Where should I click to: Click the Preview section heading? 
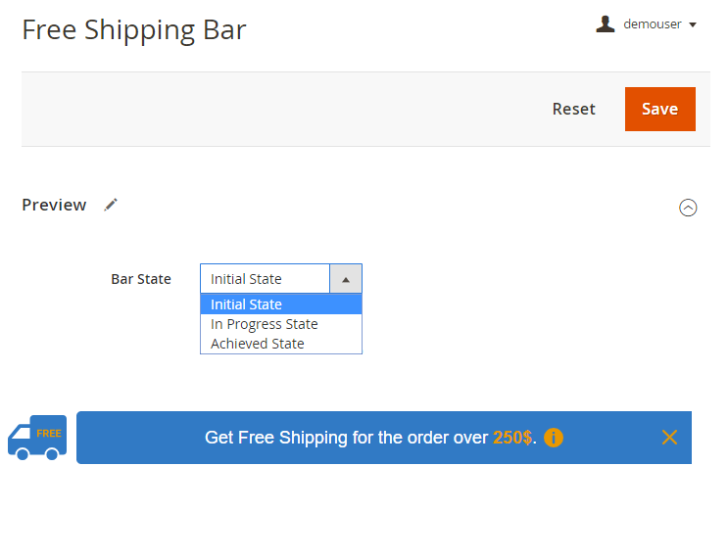point(54,205)
